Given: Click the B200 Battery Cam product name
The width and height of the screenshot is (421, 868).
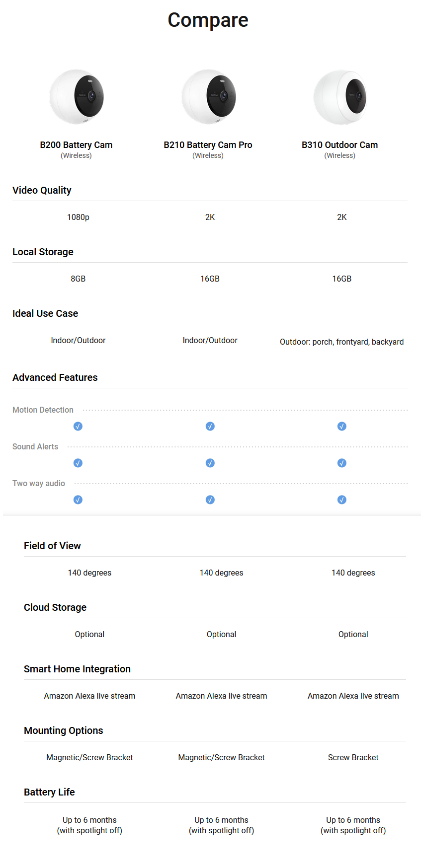Looking at the screenshot, I should (x=76, y=145).
